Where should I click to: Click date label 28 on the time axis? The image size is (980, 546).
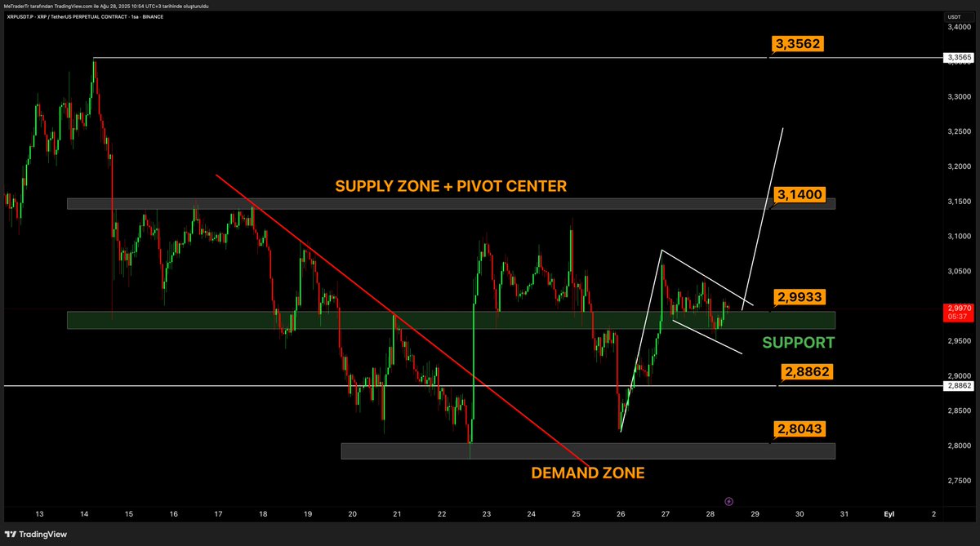710,514
